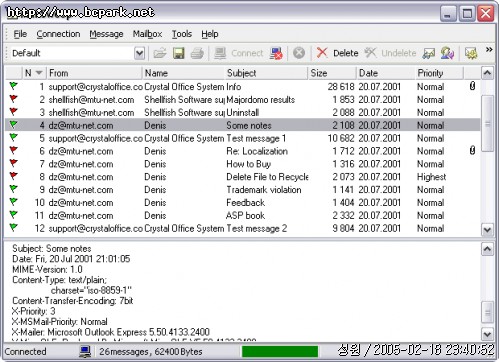
Task: Click the yellow gear icon in toolbar
Action: pos(471,53)
